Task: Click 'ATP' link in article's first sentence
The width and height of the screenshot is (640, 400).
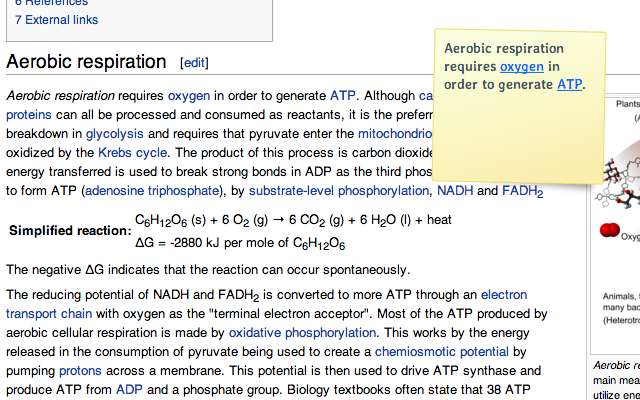Action: pos(342,96)
